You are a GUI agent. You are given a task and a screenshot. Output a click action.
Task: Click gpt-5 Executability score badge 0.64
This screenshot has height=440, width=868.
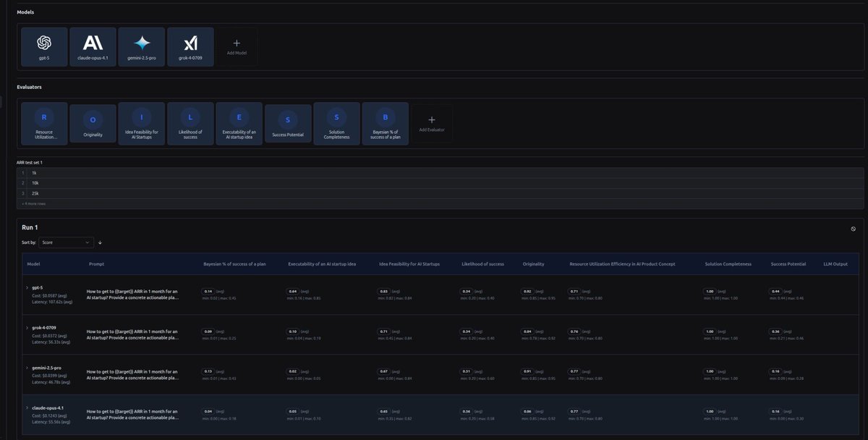(293, 291)
